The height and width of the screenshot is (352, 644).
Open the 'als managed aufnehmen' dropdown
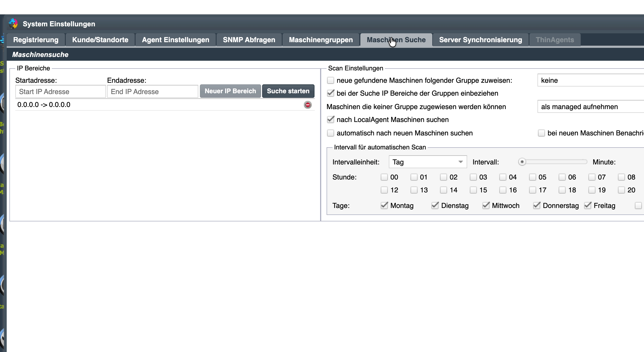point(590,107)
